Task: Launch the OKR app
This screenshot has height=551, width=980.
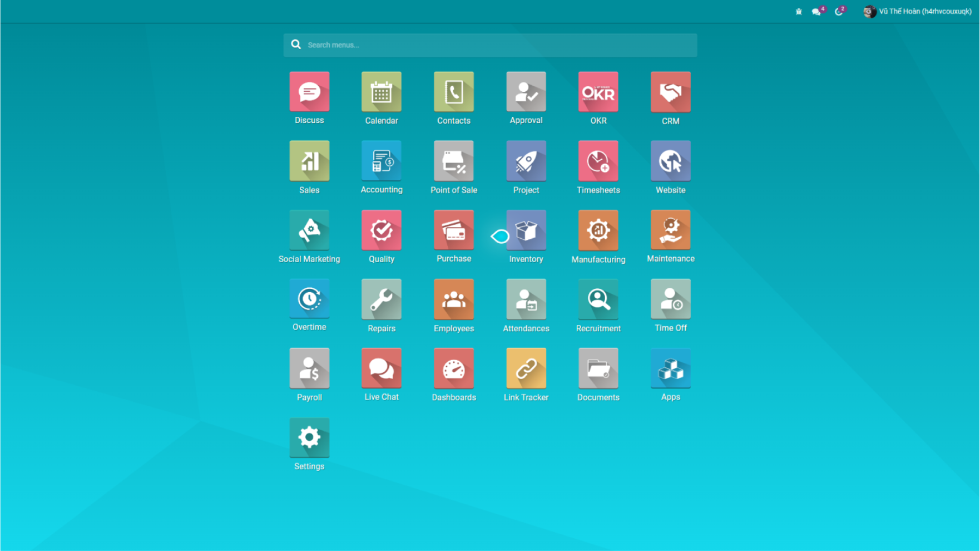Action: coord(598,92)
